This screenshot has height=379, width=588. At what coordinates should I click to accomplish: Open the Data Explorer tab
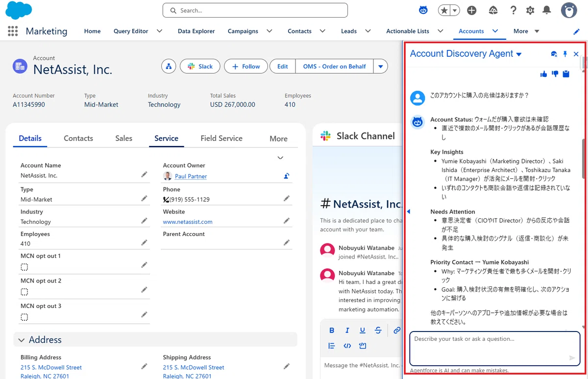(196, 31)
